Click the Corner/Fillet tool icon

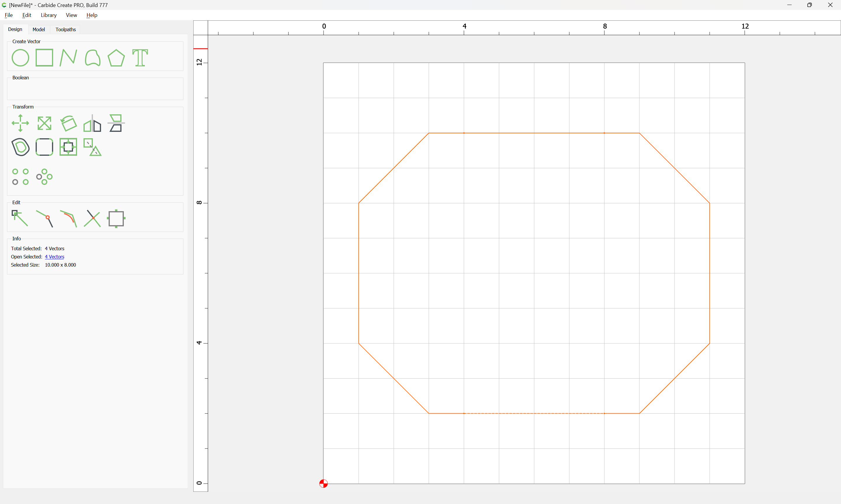[x=44, y=147]
